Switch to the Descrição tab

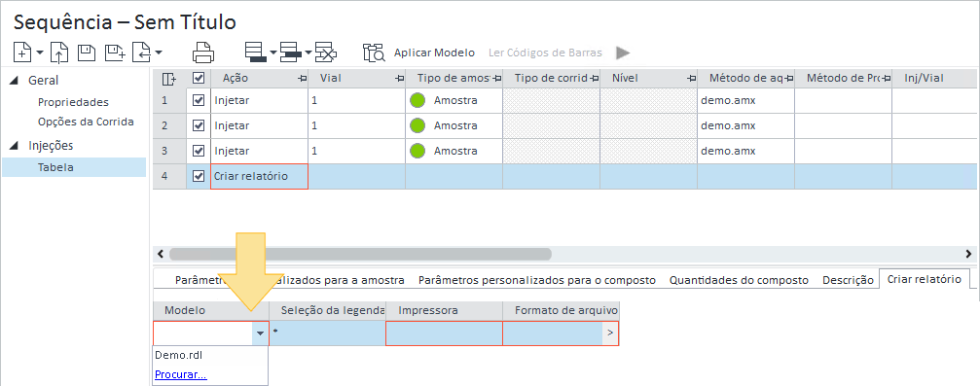coord(848,280)
